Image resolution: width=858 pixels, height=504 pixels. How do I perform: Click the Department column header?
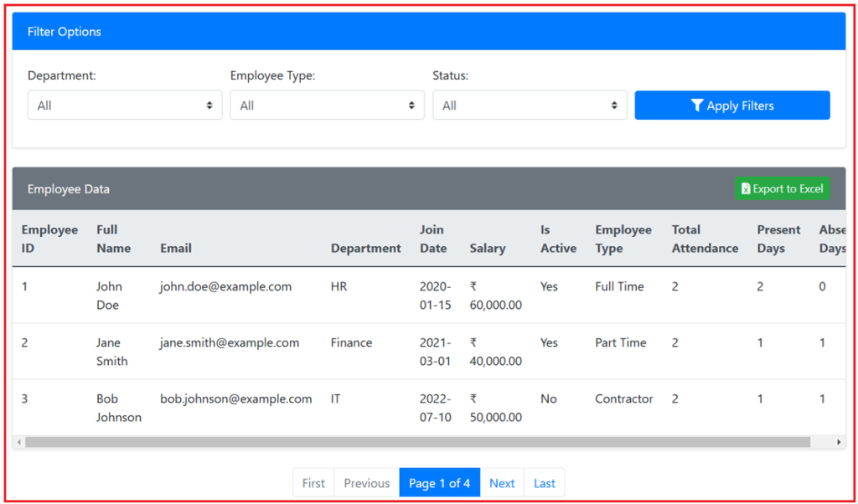coord(365,248)
